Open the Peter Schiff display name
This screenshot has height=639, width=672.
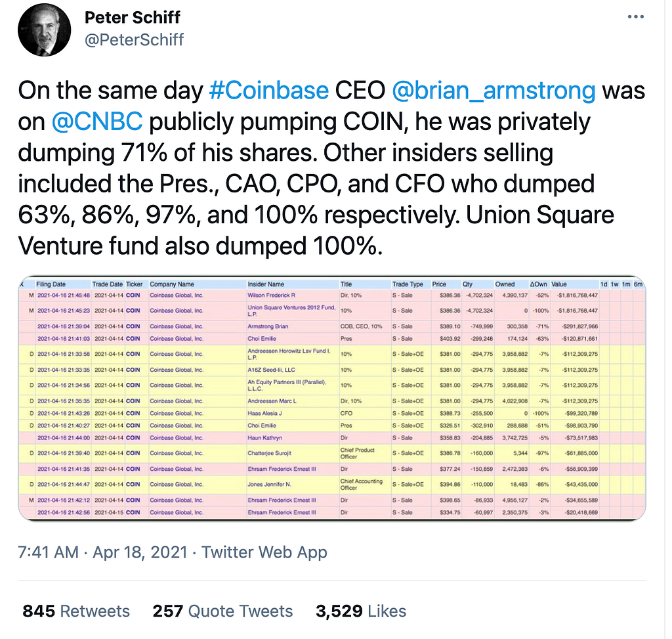pyautogui.click(x=133, y=18)
